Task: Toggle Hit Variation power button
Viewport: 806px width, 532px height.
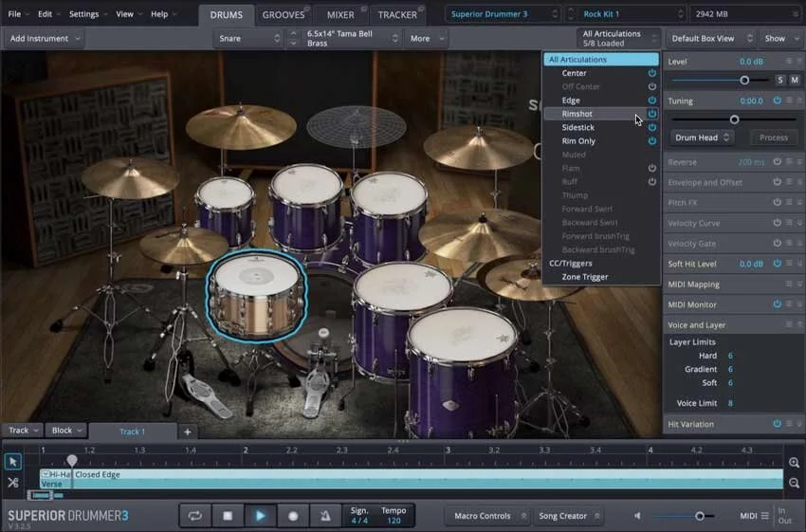Action: click(x=778, y=424)
